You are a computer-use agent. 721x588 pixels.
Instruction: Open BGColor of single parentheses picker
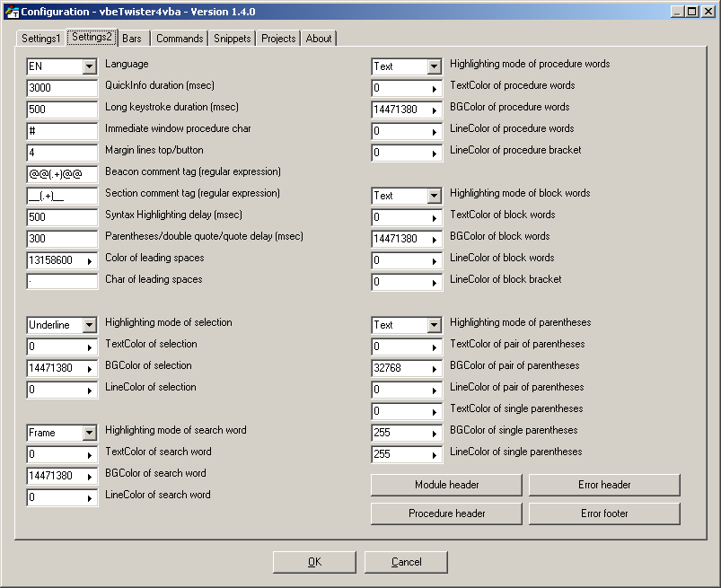434,434
